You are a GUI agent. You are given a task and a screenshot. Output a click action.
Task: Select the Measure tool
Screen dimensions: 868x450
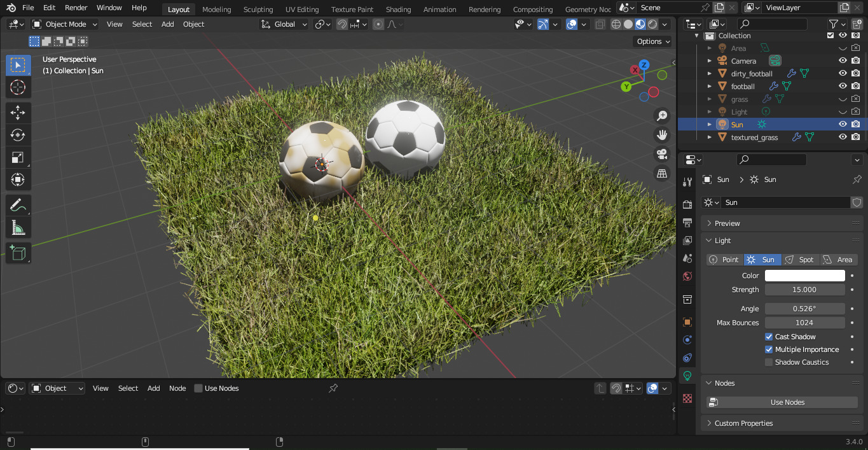18,227
